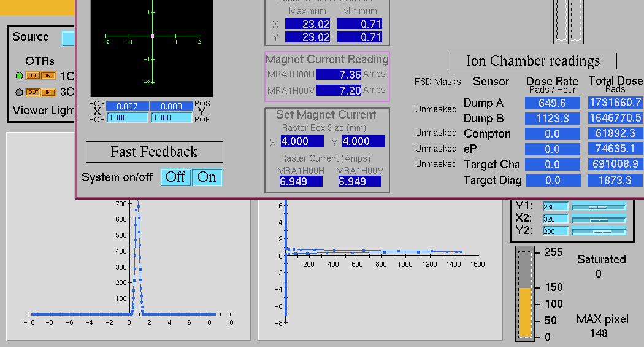The height and width of the screenshot is (347, 644).
Task: Turn Fast Feedback system Off
Action: (x=175, y=177)
